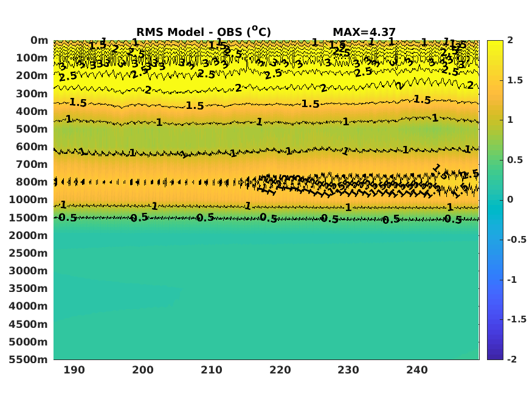Select the '5000m' depth axis label
Viewport: 532px width, 399px height.
29,342
